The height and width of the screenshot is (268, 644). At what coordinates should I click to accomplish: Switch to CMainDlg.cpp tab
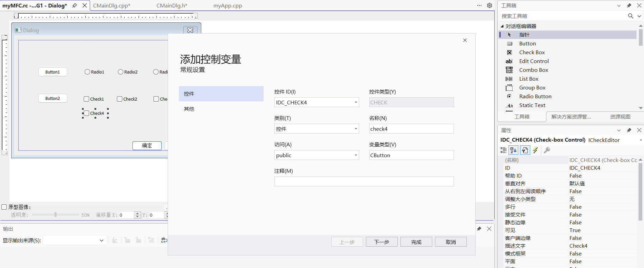(x=112, y=5)
